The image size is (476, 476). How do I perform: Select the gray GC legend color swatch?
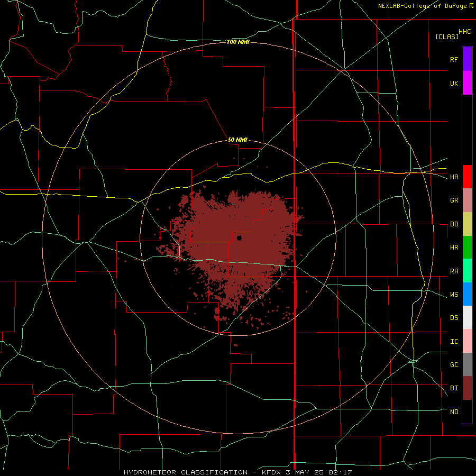[467, 364]
